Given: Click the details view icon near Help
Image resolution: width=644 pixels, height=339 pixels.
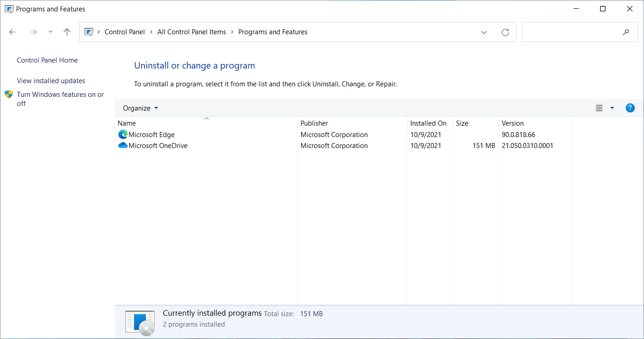Looking at the screenshot, I should pyautogui.click(x=599, y=108).
